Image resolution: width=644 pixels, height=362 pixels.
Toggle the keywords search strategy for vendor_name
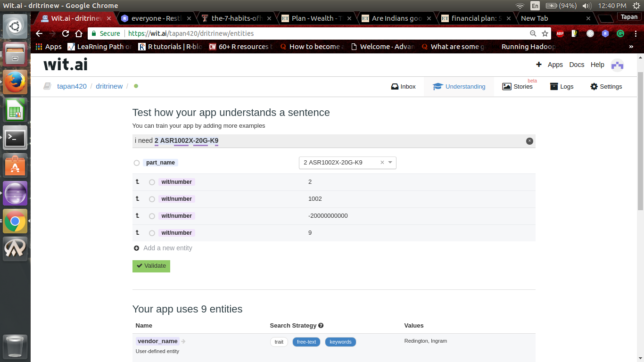340,342
